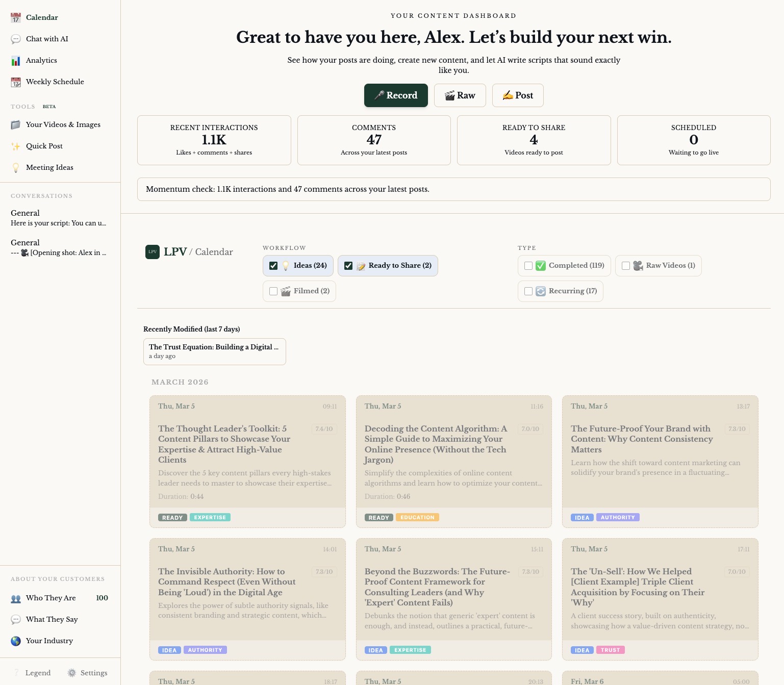This screenshot has height=685, width=784.
Task: Open the What They Say section
Action: pos(52,620)
